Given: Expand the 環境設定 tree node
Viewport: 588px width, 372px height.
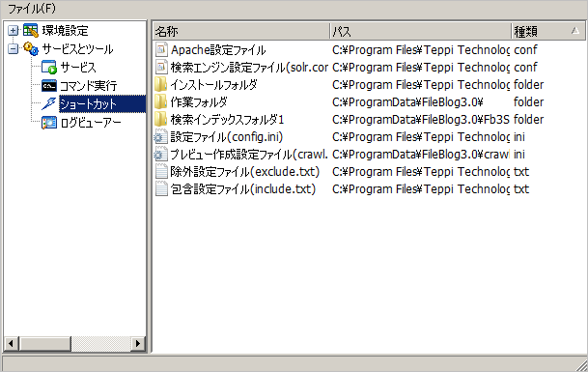Looking at the screenshot, I should coord(14,30).
